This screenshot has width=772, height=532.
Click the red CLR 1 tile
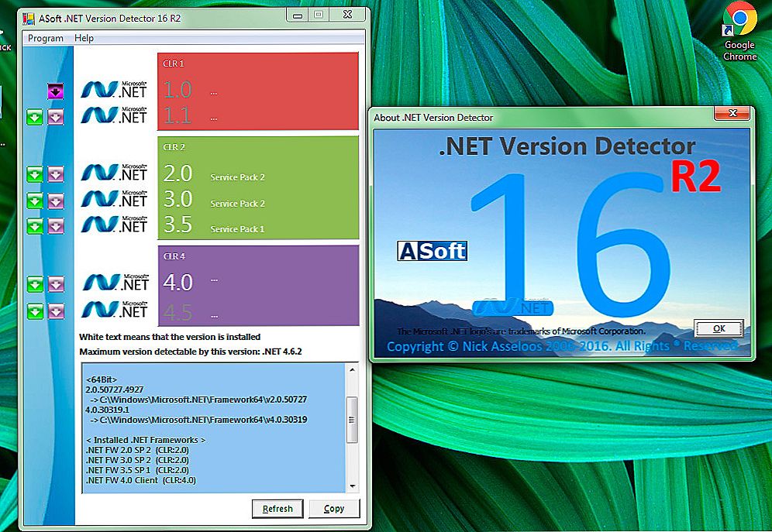pyautogui.click(x=258, y=91)
